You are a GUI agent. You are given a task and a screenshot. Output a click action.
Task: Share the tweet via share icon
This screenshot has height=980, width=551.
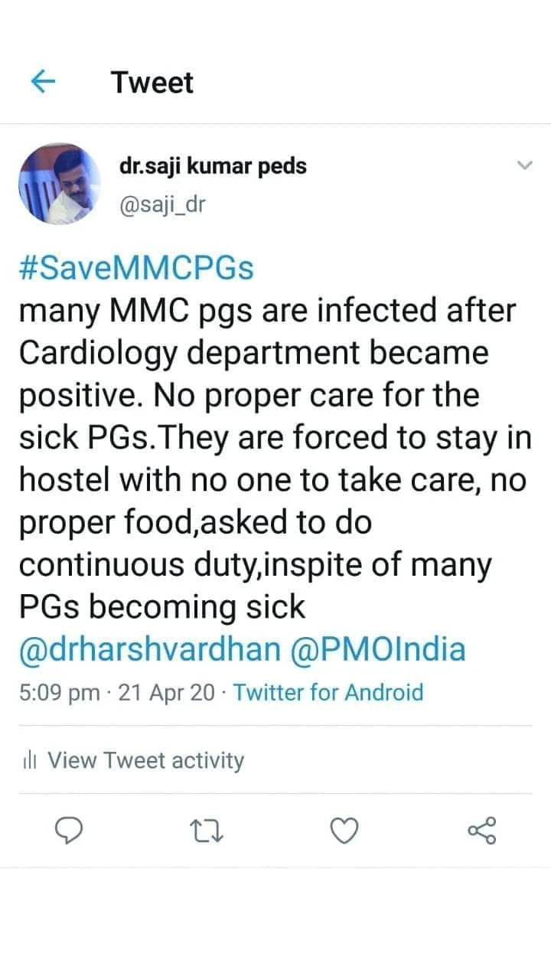pos(481,830)
